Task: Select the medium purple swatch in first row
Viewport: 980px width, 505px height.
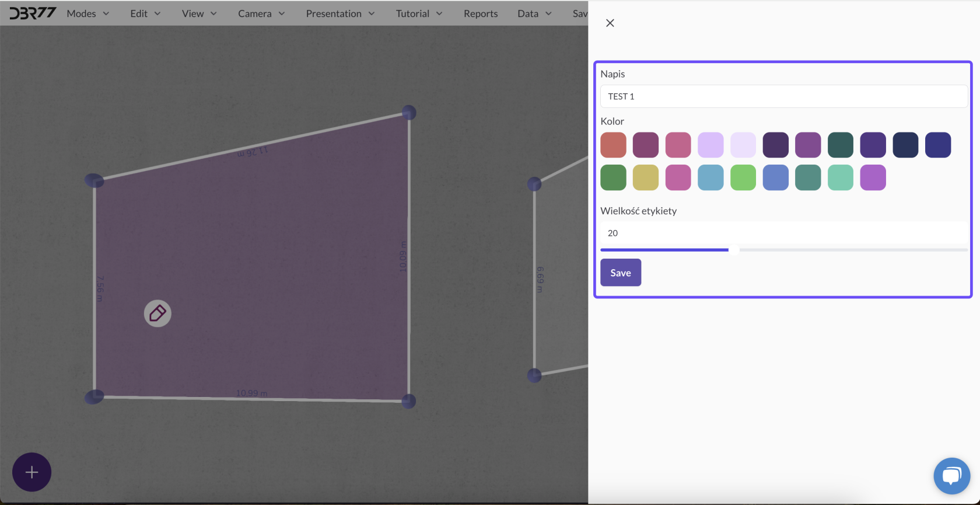Action: click(x=808, y=145)
